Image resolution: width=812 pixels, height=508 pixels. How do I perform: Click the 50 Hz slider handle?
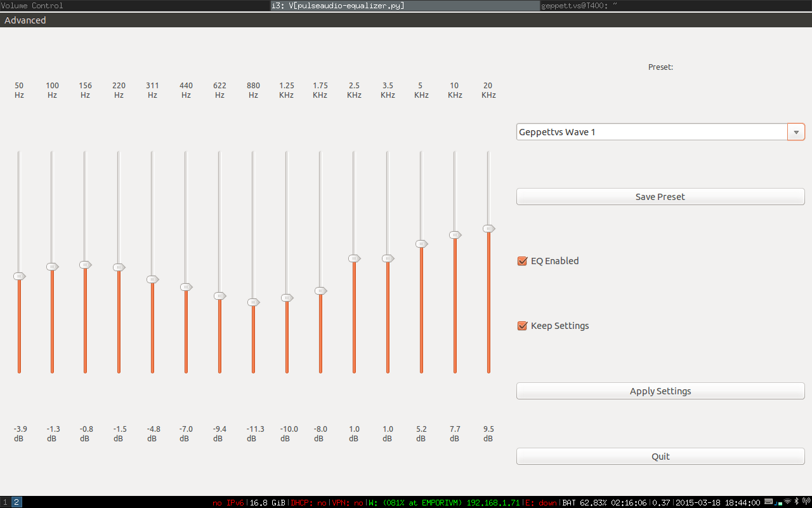[19, 276]
